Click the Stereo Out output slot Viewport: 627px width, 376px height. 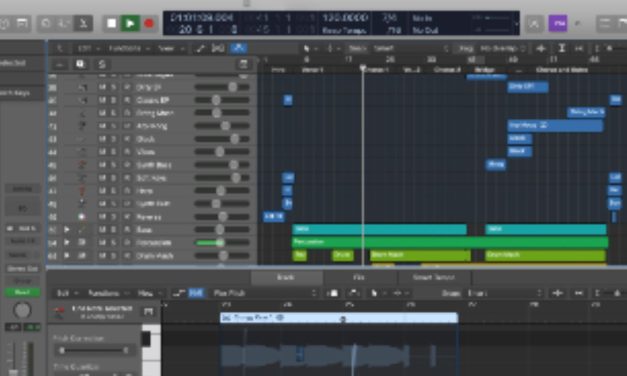(22, 268)
